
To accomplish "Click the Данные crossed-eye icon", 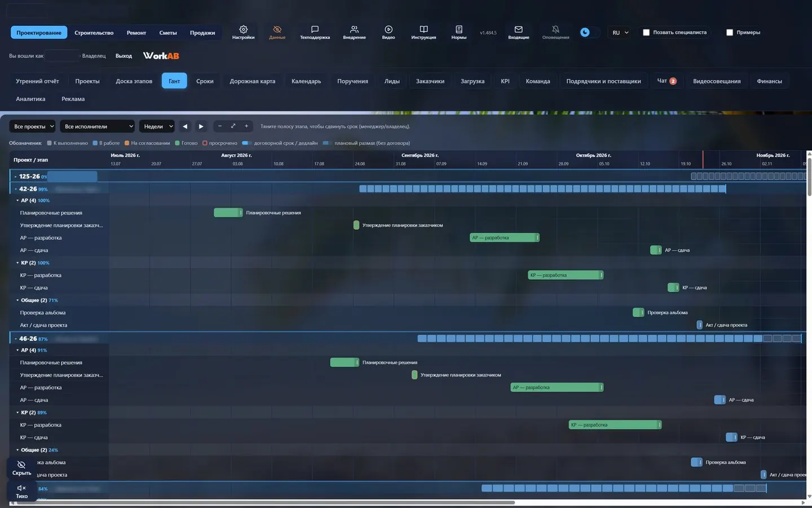I will coord(277,29).
